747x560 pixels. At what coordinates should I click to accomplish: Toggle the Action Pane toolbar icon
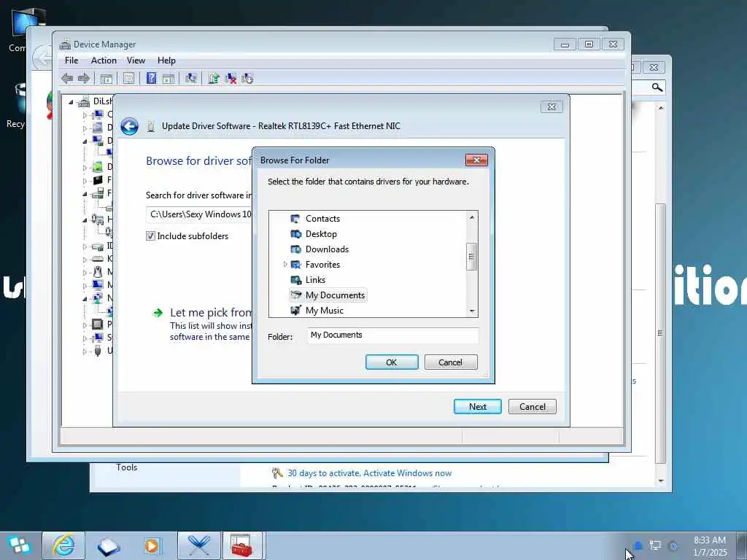pos(169,79)
